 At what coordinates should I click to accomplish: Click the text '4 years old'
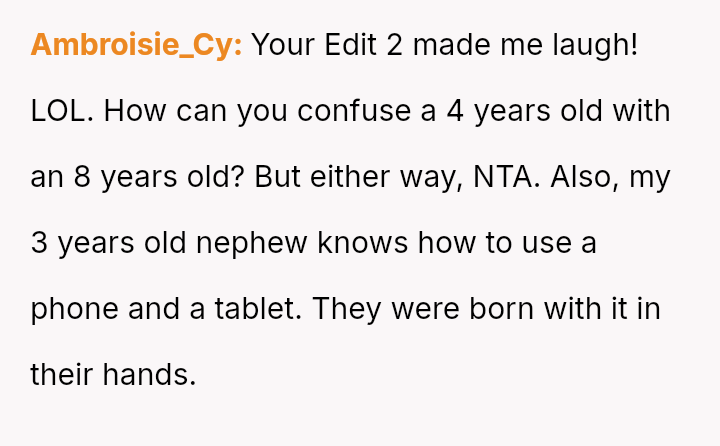point(520,111)
